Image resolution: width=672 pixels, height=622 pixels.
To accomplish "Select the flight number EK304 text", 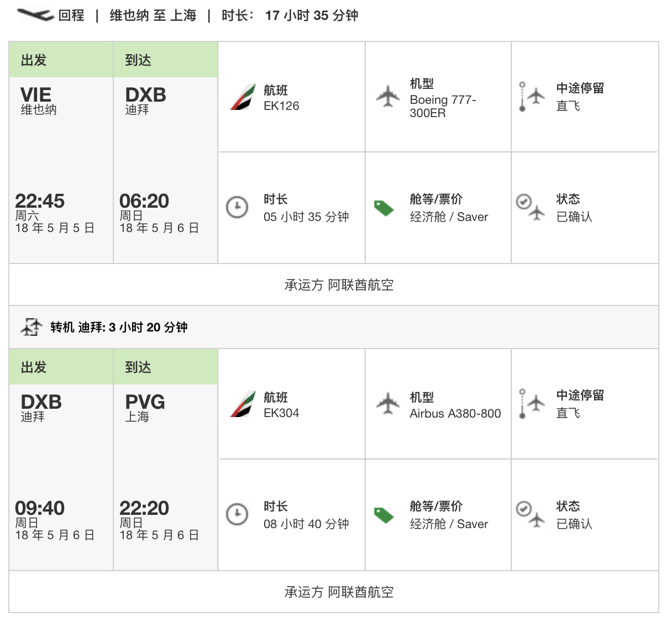I will [x=281, y=413].
